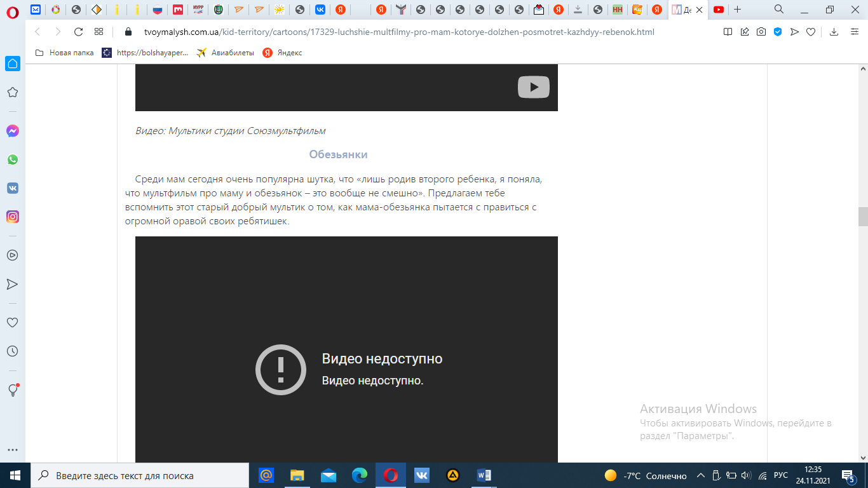Search open tabs with magnifier
Screen dimensions: 868x488
click(x=779, y=9)
